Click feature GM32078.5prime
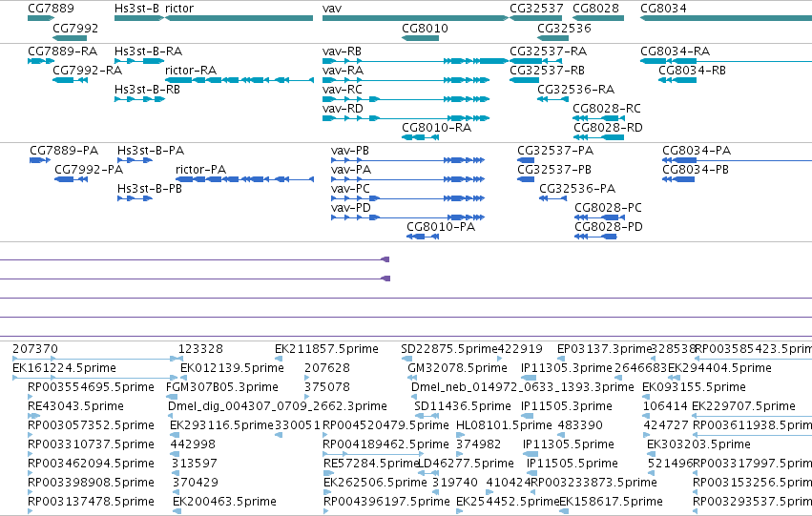 (x=458, y=368)
